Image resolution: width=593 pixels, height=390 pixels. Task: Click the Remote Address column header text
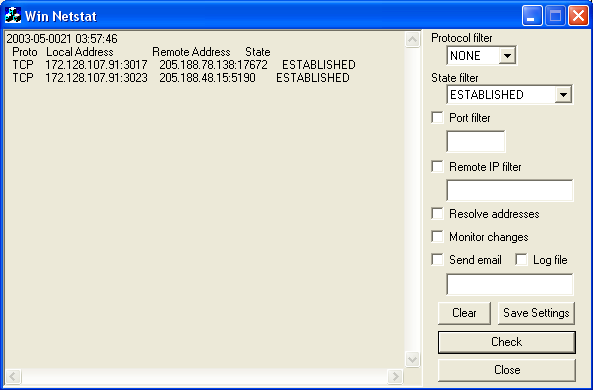tap(191, 52)
